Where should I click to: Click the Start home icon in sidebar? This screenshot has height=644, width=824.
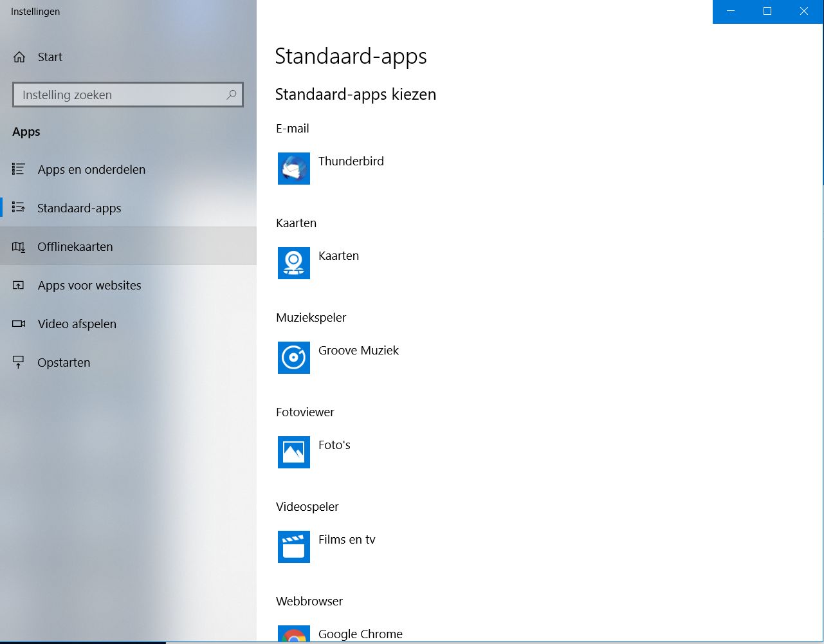click(x=19, y=57)
